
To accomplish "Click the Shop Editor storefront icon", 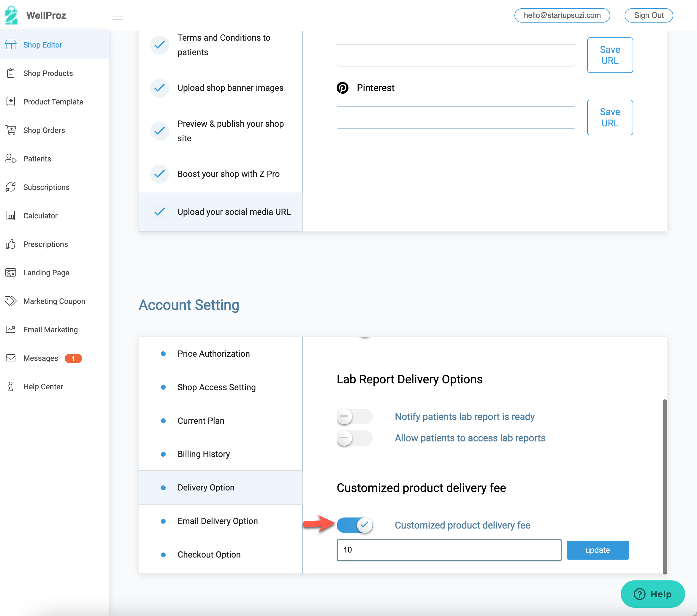I will coord(11,45).
